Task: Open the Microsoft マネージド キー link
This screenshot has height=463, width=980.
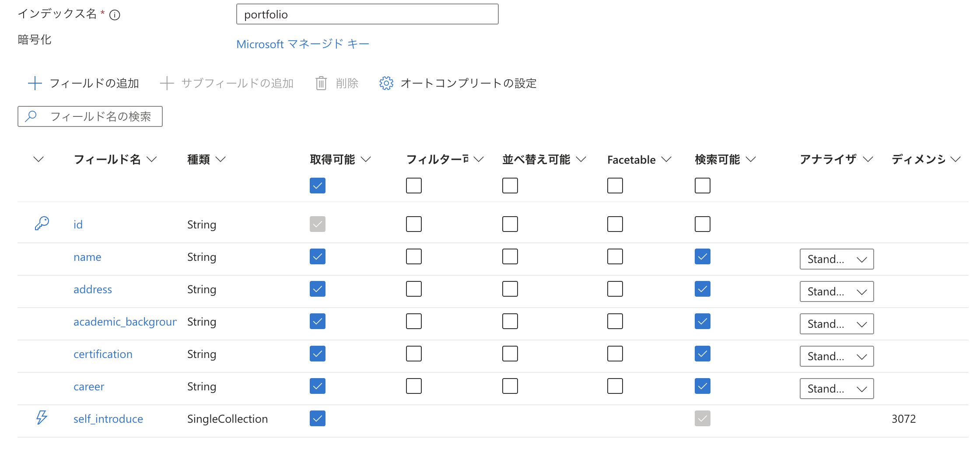Action: [x=303, y=43]
